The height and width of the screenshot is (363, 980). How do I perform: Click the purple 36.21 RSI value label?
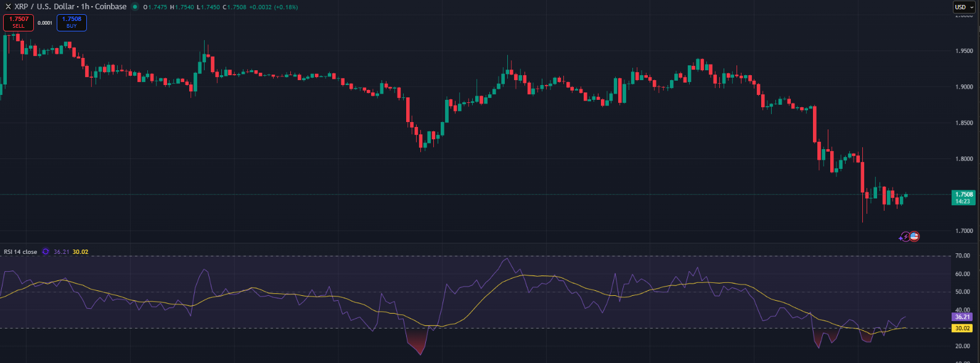click(x=962, y=317)
